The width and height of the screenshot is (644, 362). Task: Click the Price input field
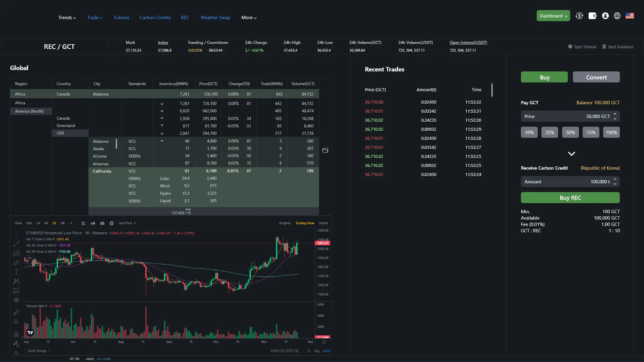pyautogui.click(x=567, y=116)
